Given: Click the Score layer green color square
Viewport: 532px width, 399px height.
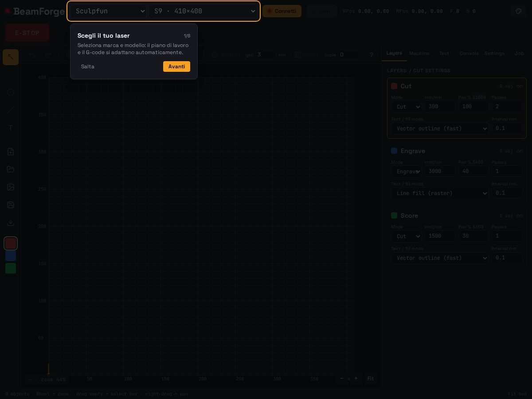Looking at the screenshot, I should click(394, 216).
